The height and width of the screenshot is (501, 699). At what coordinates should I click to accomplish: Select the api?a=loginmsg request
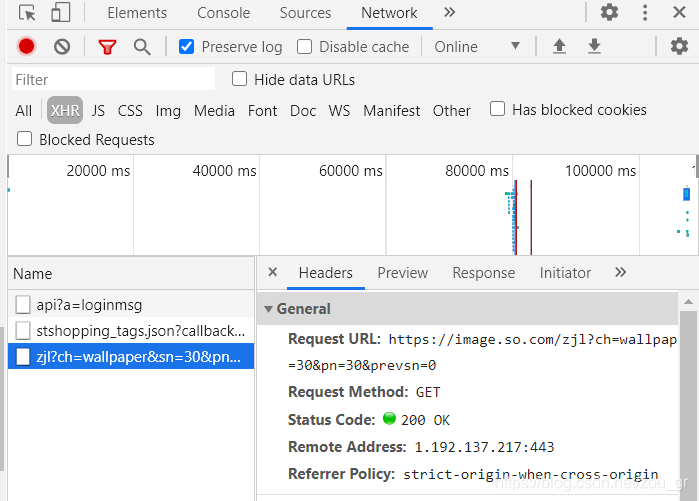click(x=131, y=305)
